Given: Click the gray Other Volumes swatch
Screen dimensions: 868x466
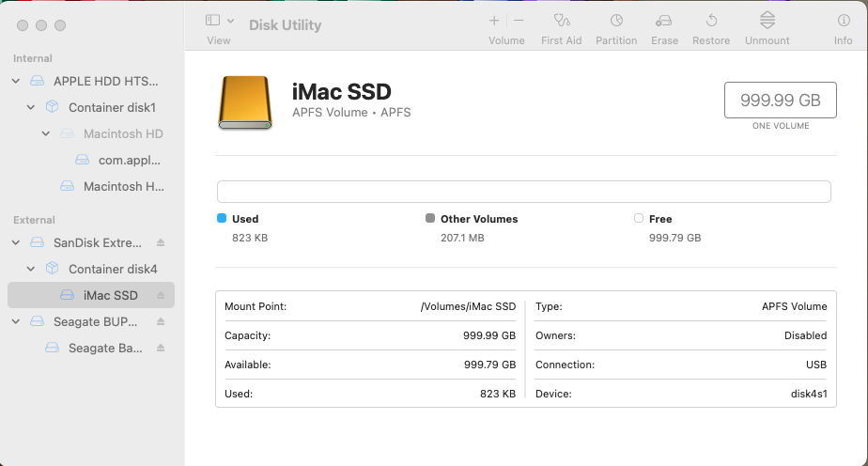Looking at the screenshot, I should (x=430, y=218).
